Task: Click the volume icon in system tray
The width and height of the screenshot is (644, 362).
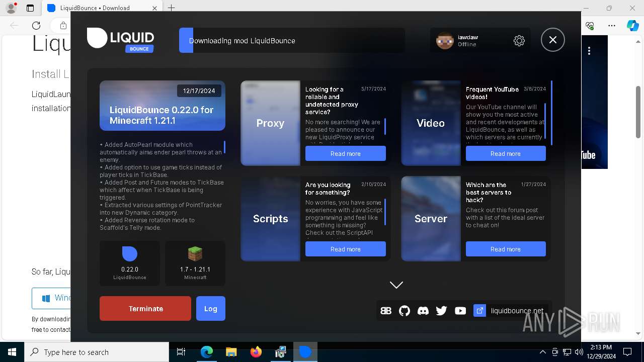Action: click(579, 352)
